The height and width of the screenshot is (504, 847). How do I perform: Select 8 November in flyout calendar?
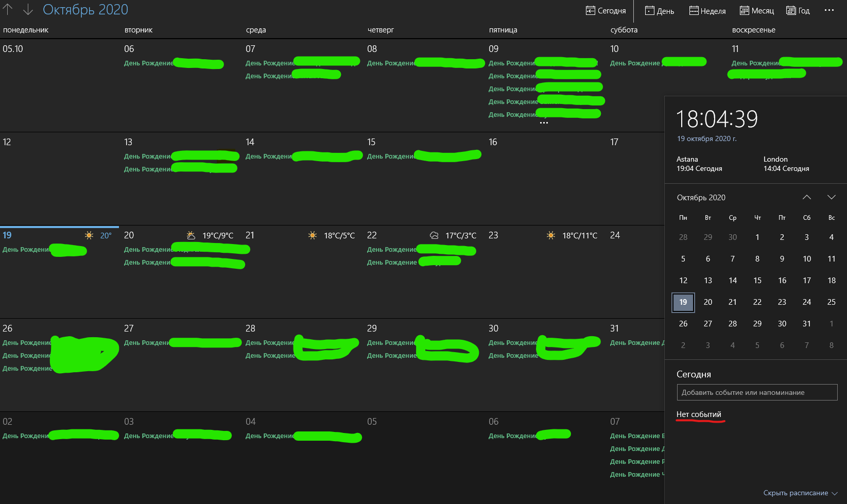tap(832, 345)
